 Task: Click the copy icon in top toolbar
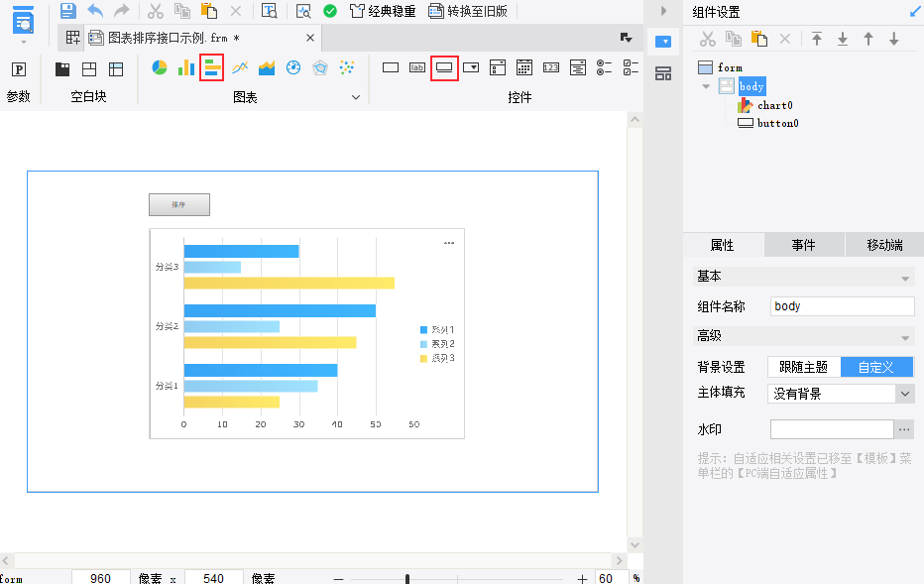pyautogui.click(x=182, y=11)
